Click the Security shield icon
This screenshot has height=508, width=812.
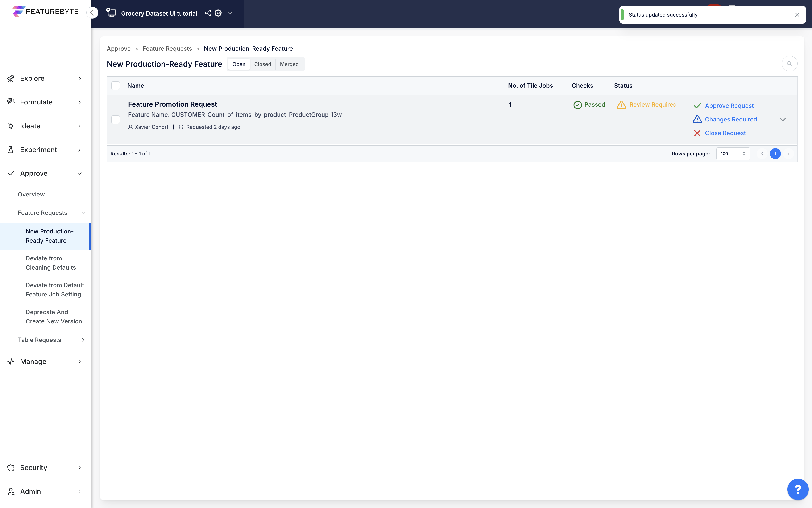point(11,467)
